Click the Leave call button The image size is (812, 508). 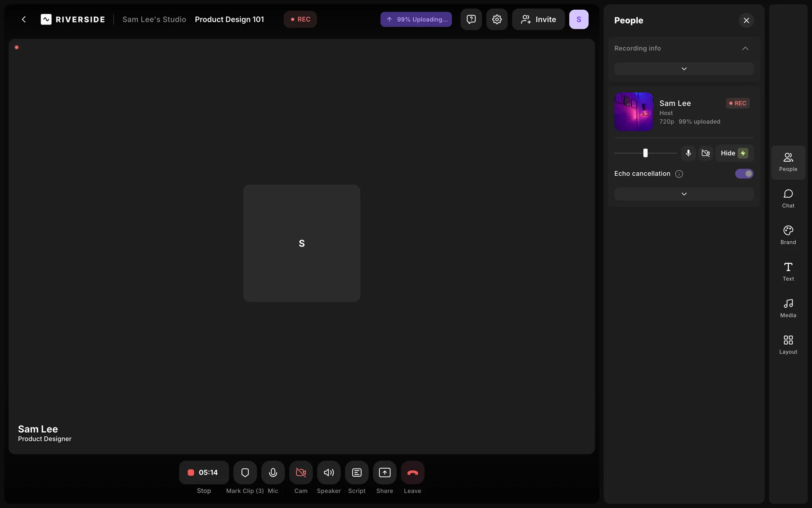pos(412,472)
